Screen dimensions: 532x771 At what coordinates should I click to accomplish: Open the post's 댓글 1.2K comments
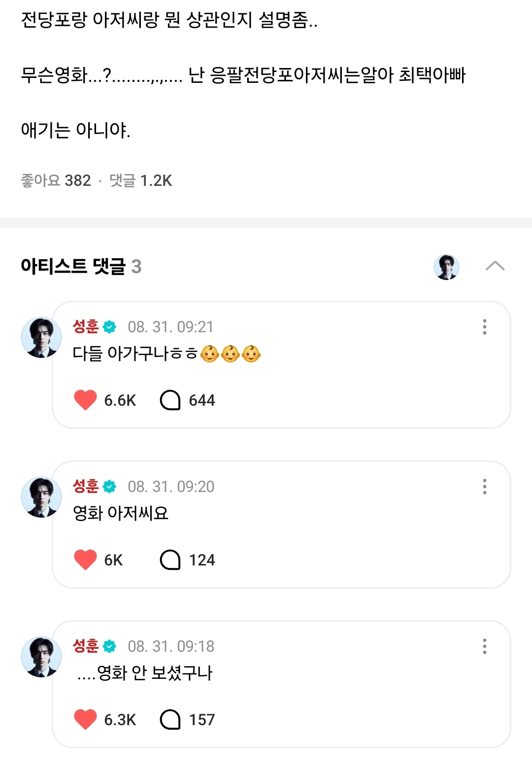click(140, 181)
